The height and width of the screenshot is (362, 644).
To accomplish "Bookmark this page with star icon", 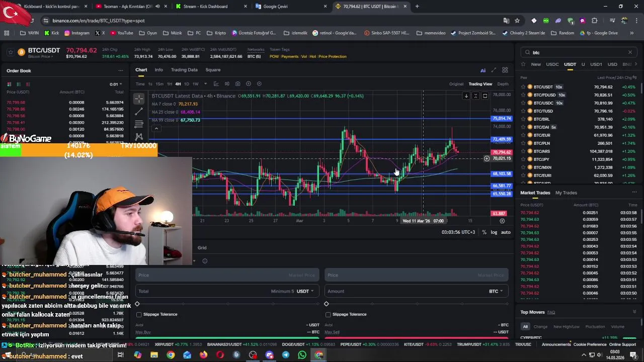I will [517, 21].
